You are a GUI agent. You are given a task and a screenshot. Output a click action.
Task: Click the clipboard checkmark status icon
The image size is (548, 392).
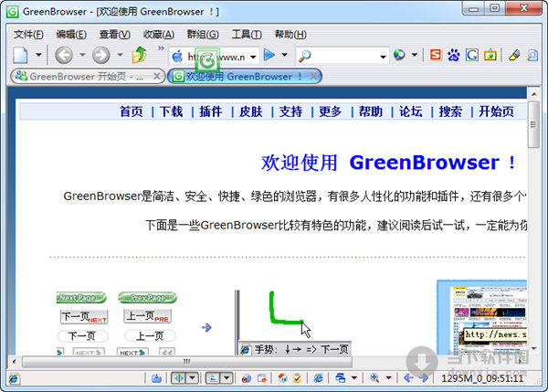pos(298,378)
